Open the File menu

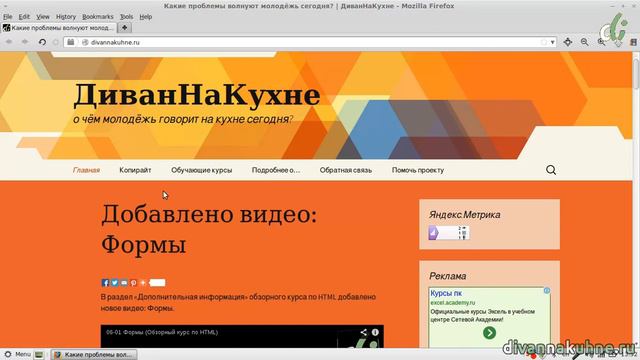[7, 17]
